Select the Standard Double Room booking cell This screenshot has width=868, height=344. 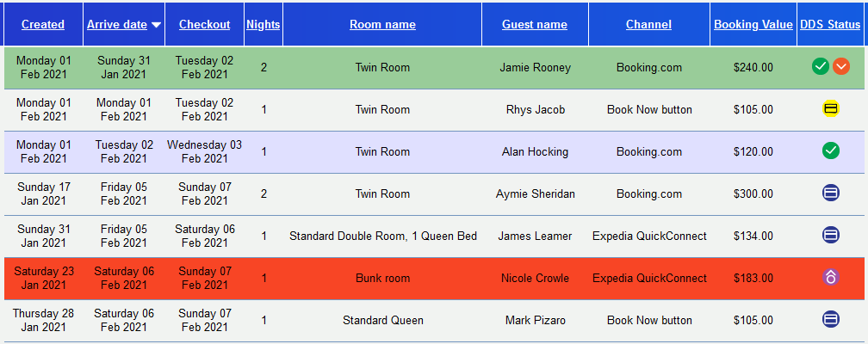[x=382, y=236]
